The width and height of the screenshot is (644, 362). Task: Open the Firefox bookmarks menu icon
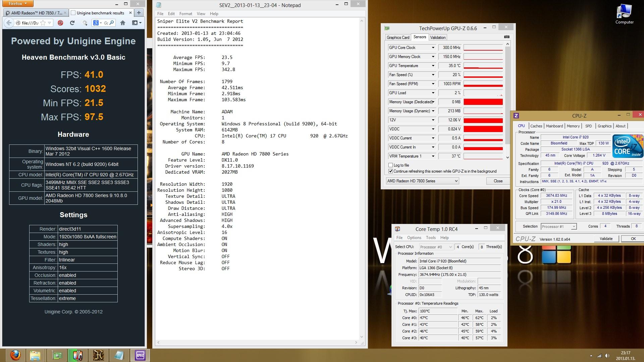[137, 23]
